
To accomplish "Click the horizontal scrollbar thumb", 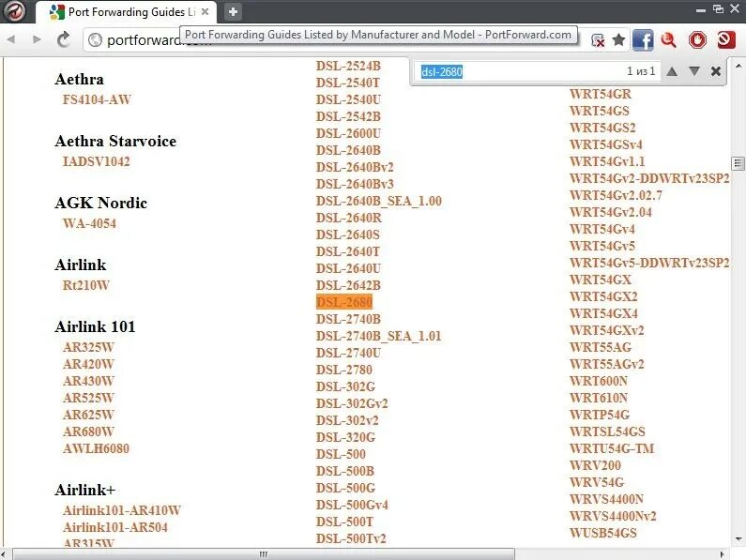I will (264, 554).
